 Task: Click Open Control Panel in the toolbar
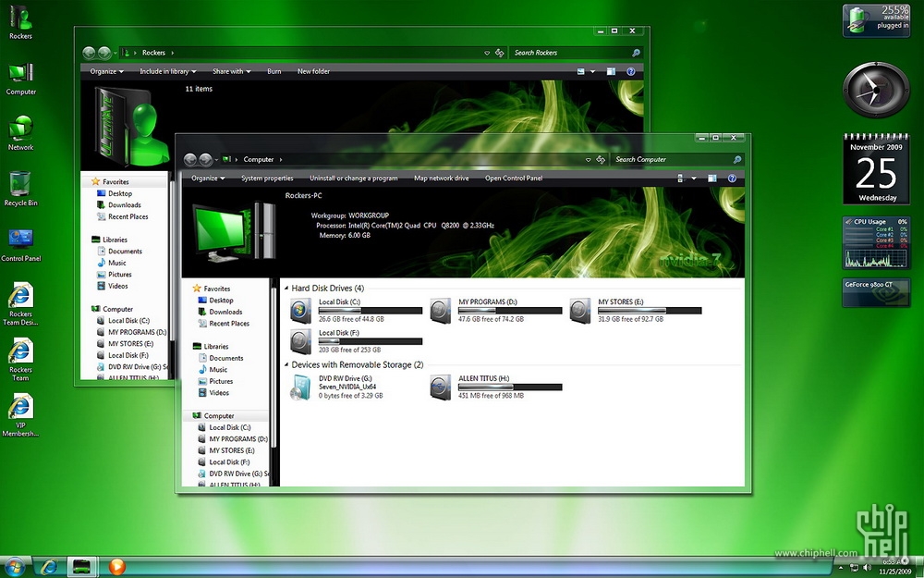tap(514, 178)
